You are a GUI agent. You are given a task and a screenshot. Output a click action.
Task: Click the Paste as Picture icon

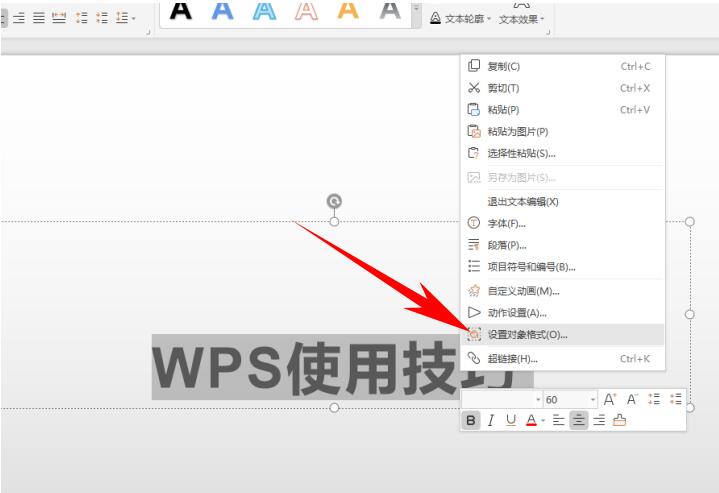tap(474, 131)
